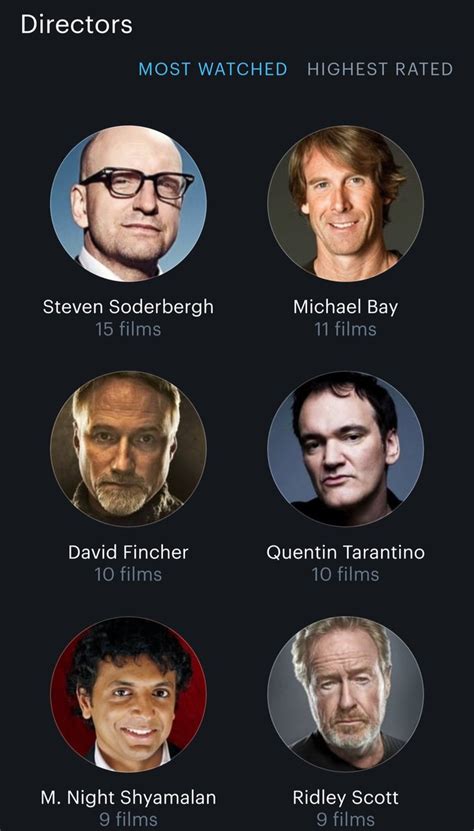The image size is (474, 831).
Task: View Fincher's 10 films count
Action: [x=128, y=574]
